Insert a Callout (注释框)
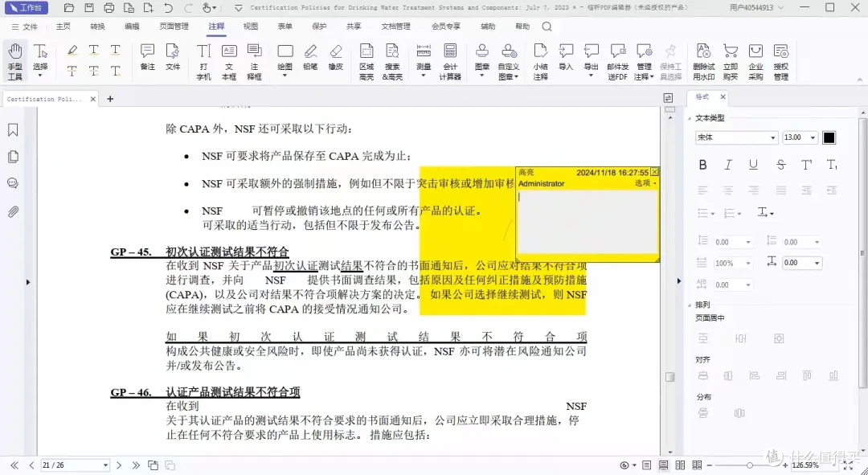Viewport: 868px width, 475px height. point(255,61)
